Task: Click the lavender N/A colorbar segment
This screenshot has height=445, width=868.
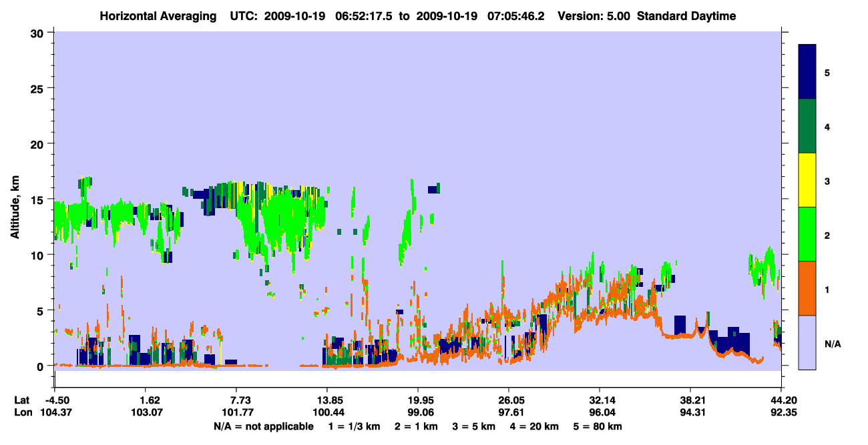Action: point(807,342)
